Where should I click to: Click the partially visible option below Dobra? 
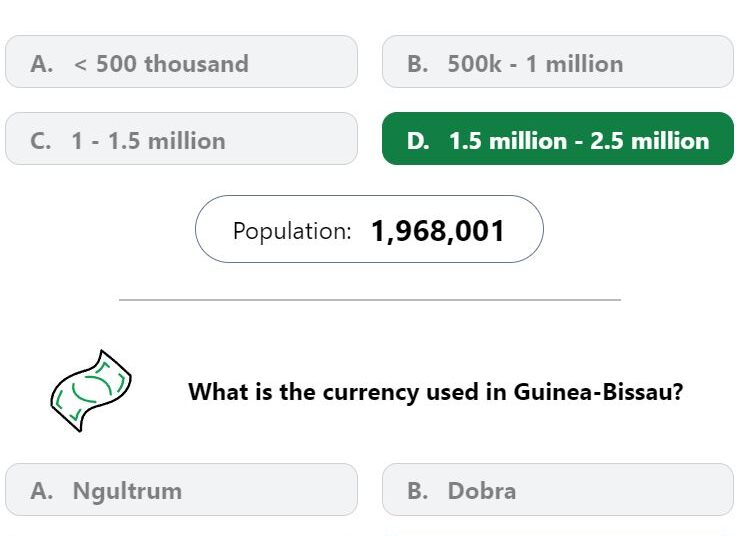pyautogui.click(x=558, y=531)
